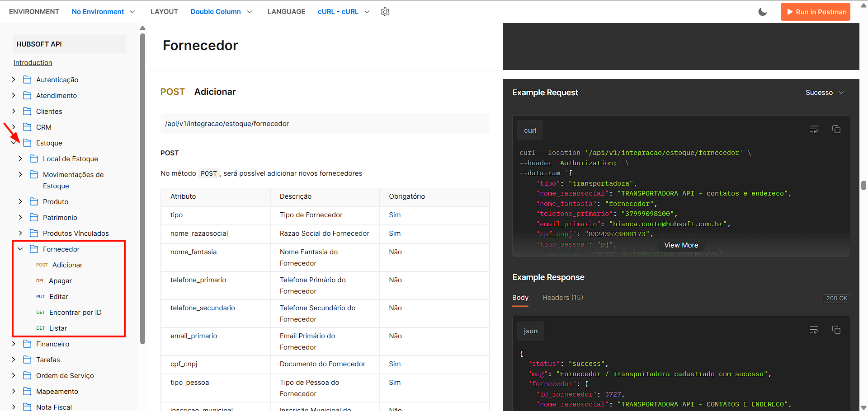This screenshot has height=411, width=868.
Task: Expand the Produto folder chevron
Action: click(20, 201)
